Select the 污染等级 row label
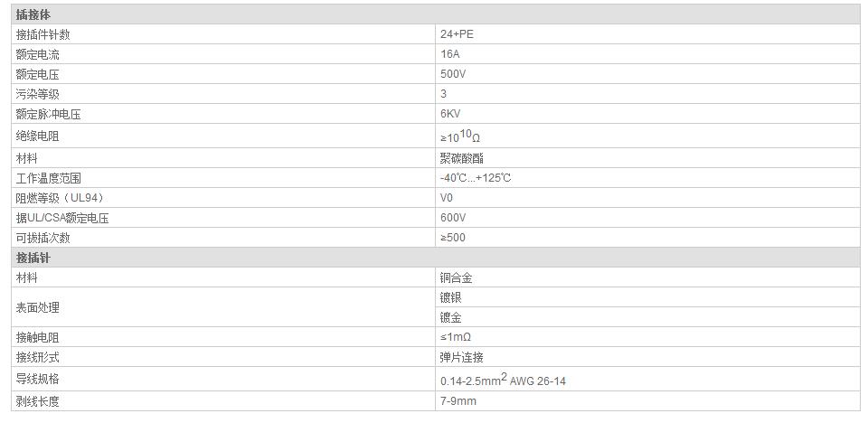The height and width of the screenshot is (423, 868). pos(37,94)
